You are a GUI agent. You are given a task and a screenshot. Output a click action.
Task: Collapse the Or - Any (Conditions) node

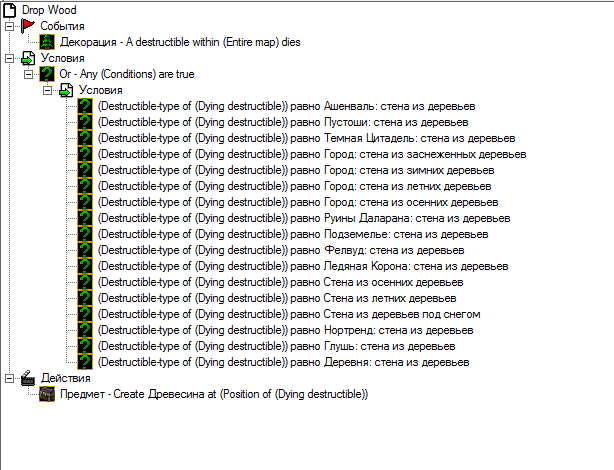click(x=28, y=74)
